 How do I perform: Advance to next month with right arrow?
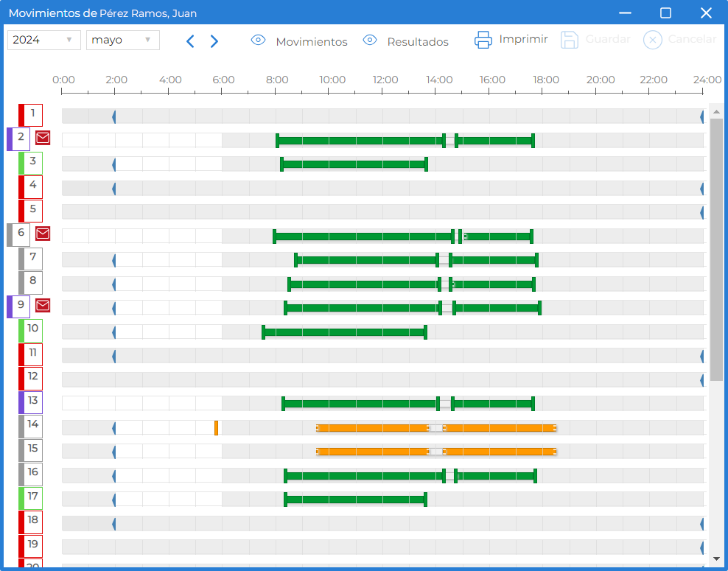coord(214,41)
